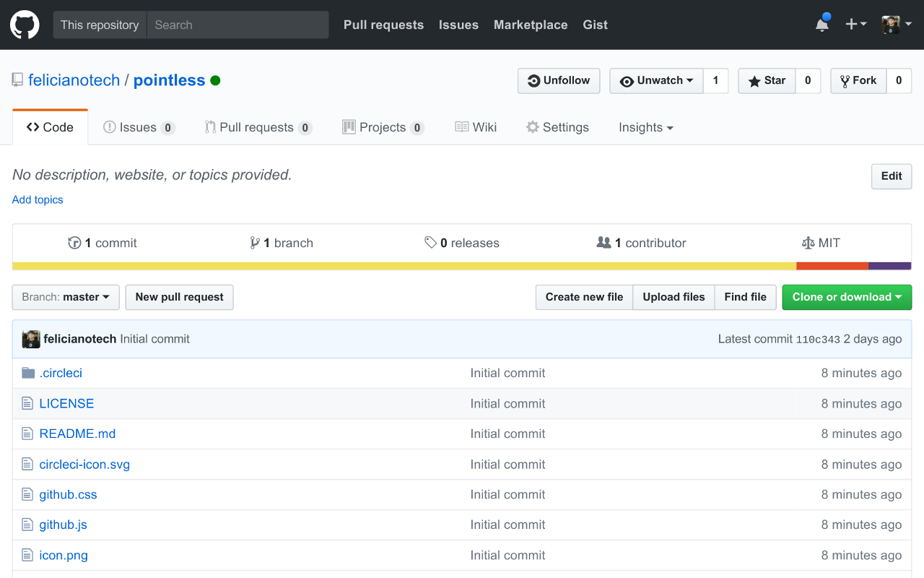Go to Marketplace
Screen dimensions: 924x578
[x=531, y=25]
